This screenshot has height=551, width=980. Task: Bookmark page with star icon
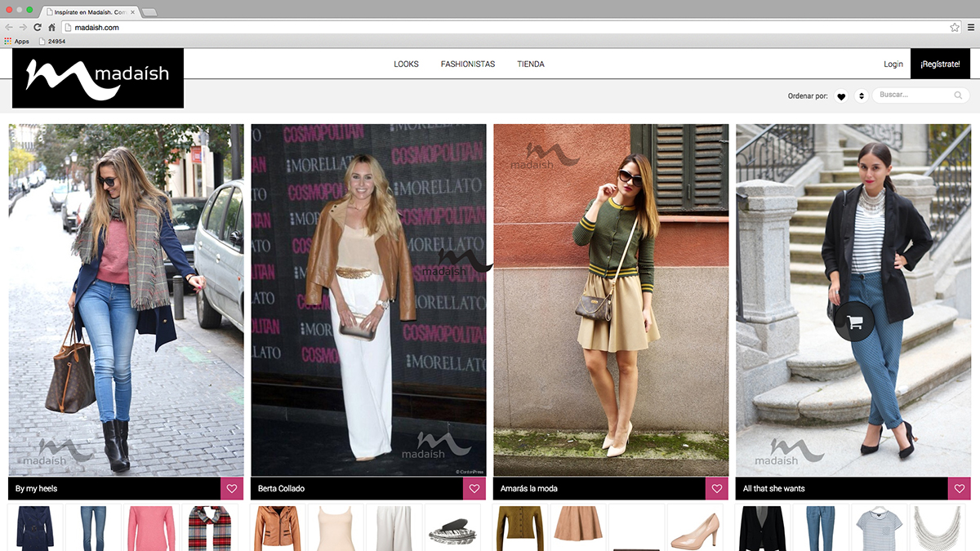pyautogui.click(x=955, y=27)
